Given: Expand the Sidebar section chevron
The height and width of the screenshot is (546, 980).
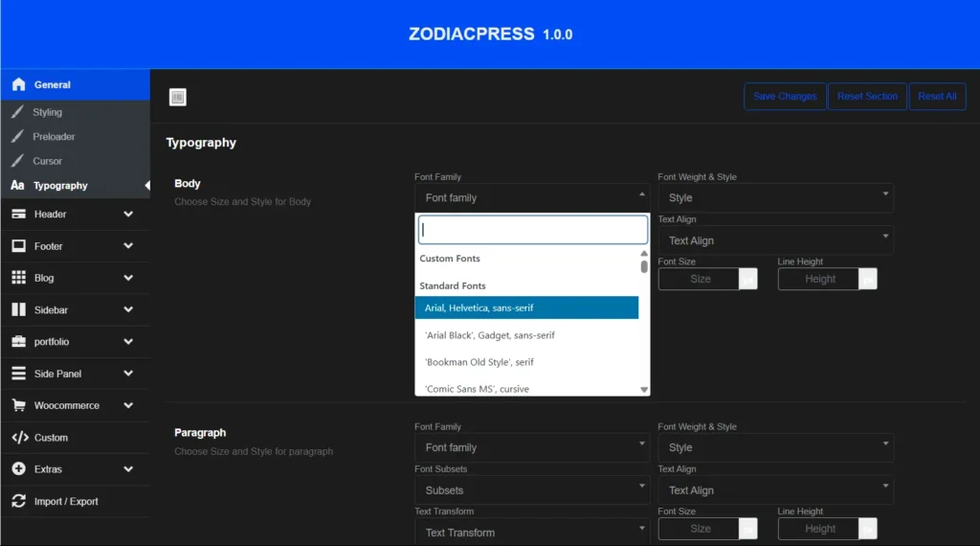Looking at the screenshot, I should tap(128, 310).
